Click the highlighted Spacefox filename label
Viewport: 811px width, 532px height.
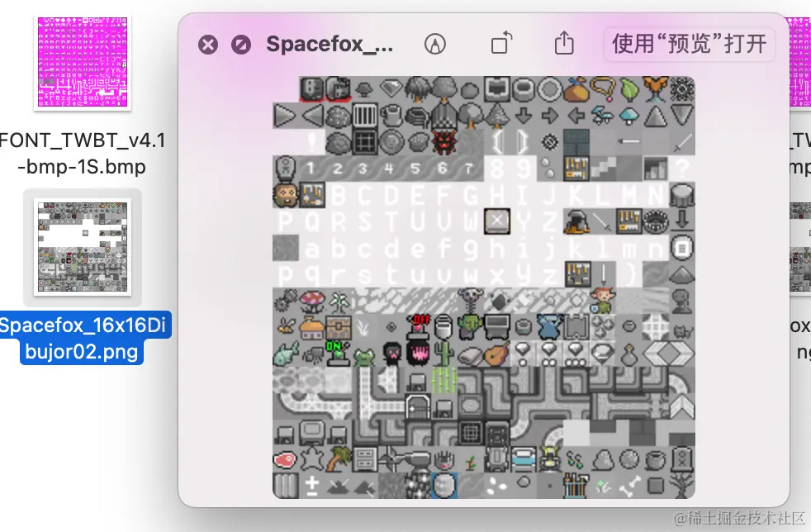pos(82,339)
